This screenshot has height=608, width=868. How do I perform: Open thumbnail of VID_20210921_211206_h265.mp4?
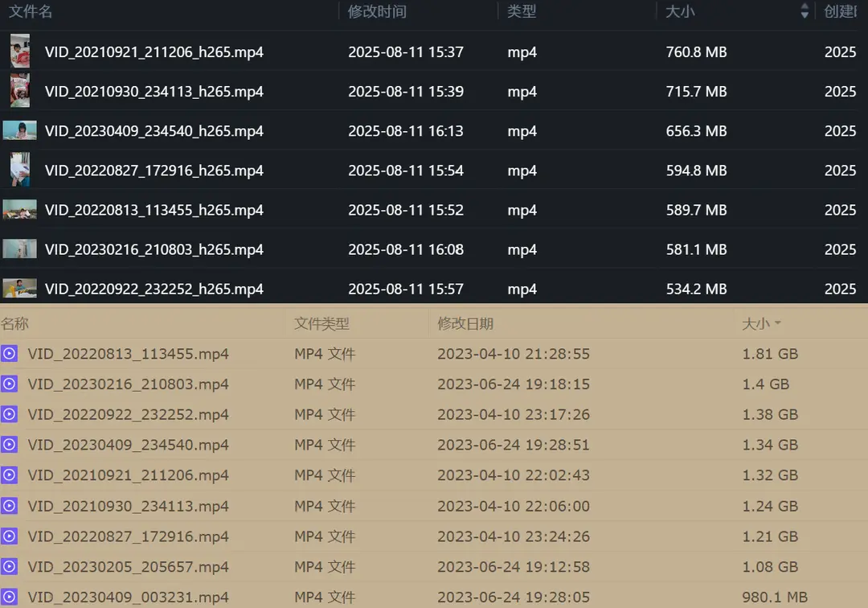(20, 52)
